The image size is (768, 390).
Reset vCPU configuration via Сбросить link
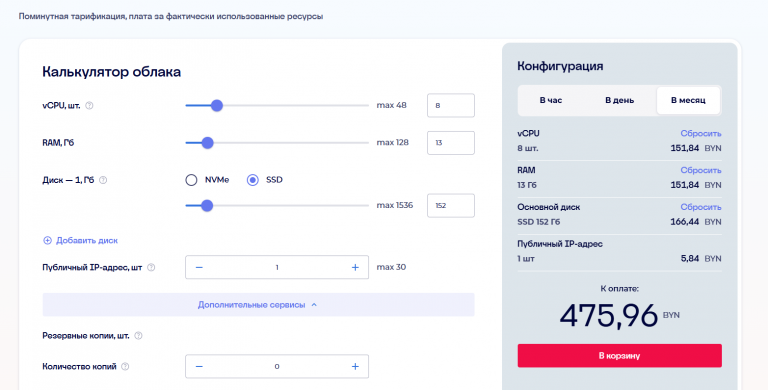(701, 133)
